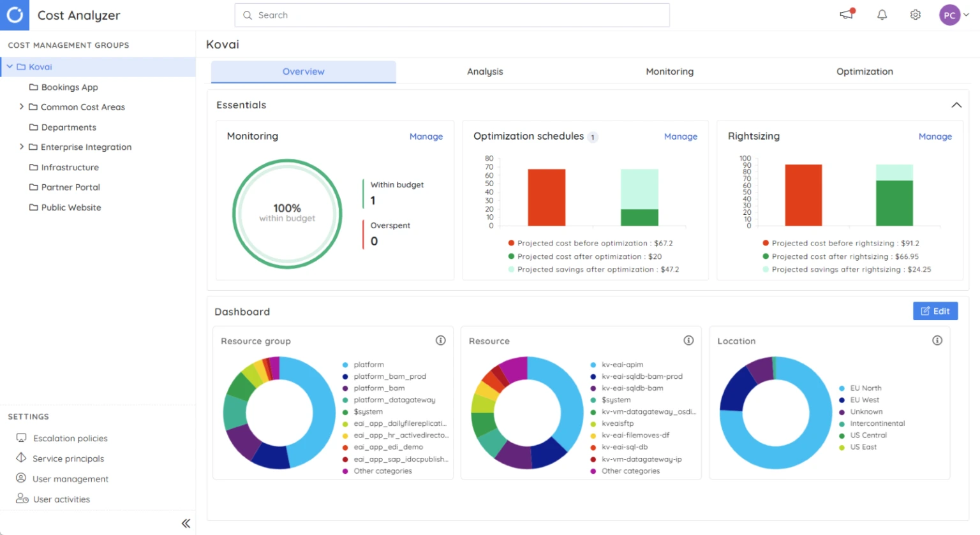The width and height of the screenshot is (980, 535).
Task: Click the announcements megaphone icon
Action: click(846, 15)
